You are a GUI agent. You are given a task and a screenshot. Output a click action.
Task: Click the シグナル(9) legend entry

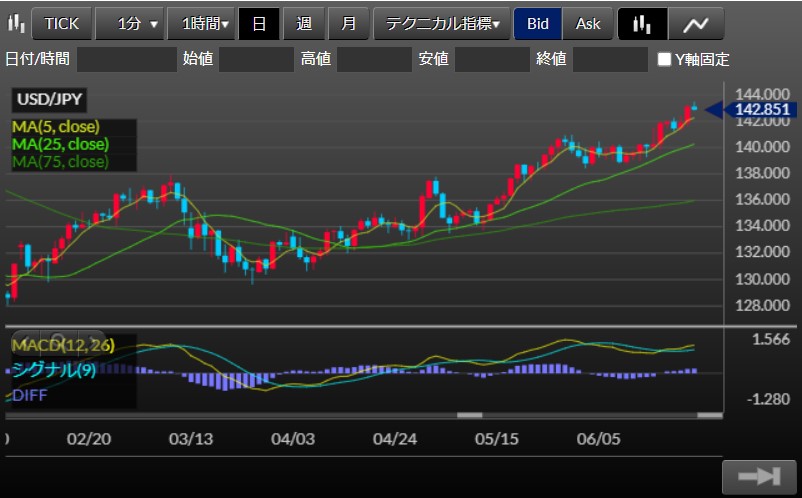pyautogui.click(x=54, y=369)
